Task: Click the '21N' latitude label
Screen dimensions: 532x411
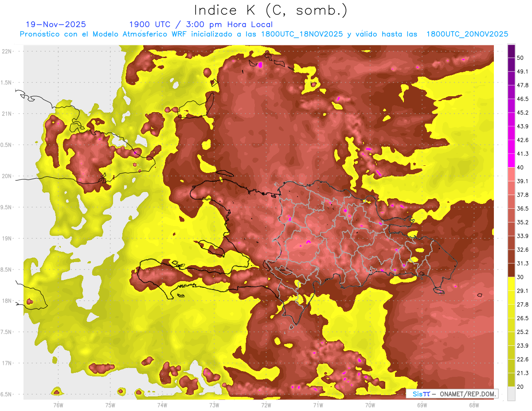Action: tap(6, 114)
